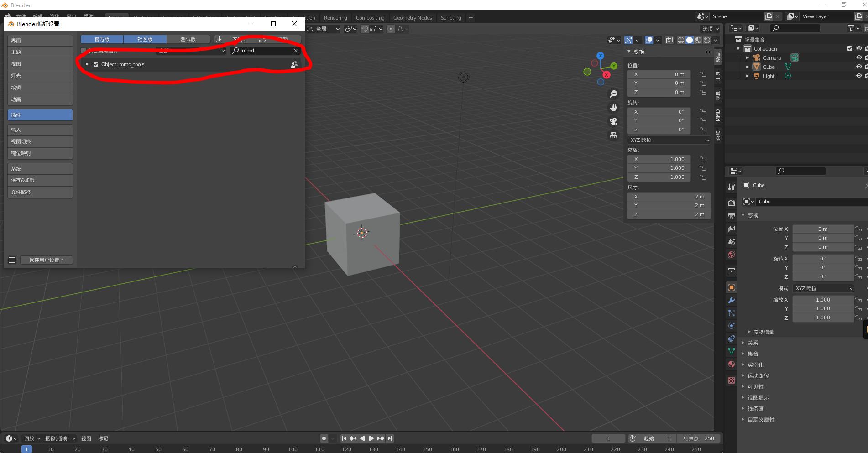Uncheck the Collection exclude checkbox
The width and height of the screenshot is (868, 453).
pyautogui.click(x=850, y=48)
